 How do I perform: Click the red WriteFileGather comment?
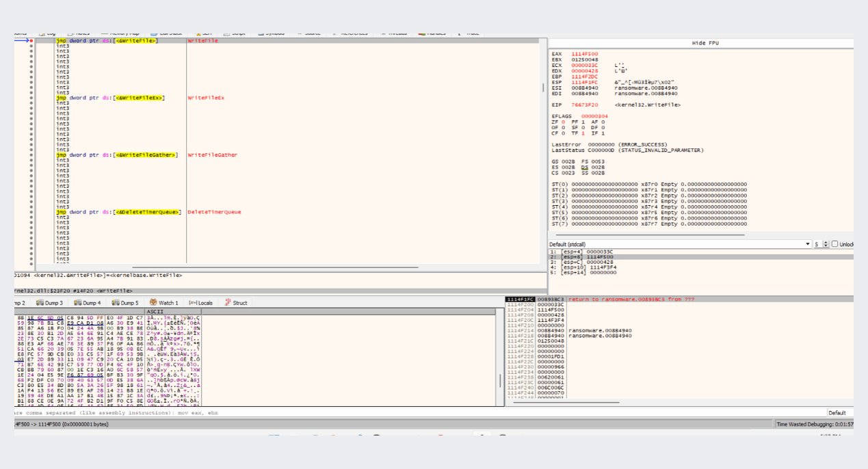(x=213, y=155)
